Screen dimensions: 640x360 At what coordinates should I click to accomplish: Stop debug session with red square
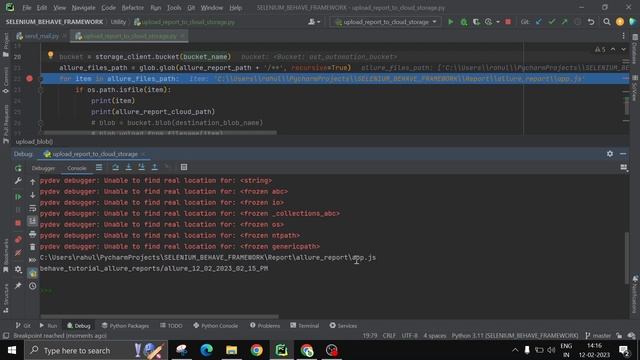(18, 223)
